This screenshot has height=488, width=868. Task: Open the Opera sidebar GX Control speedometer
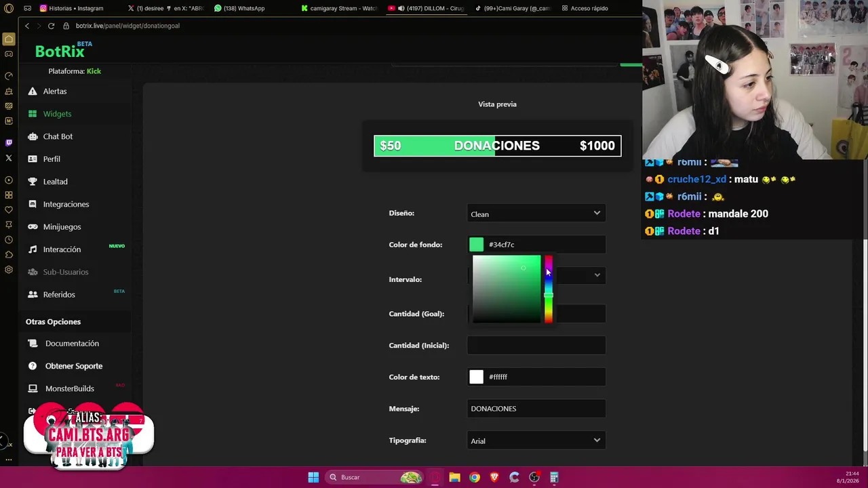[9, 76]
